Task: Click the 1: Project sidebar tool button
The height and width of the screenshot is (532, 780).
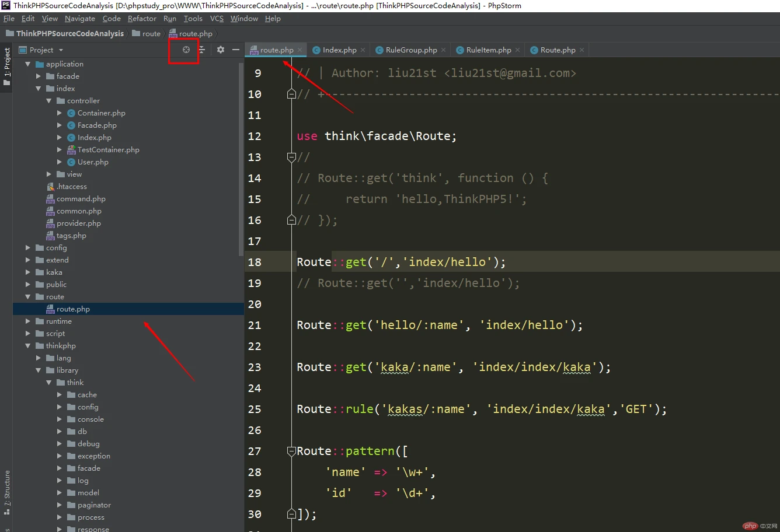Action: (x=7, y=65)
